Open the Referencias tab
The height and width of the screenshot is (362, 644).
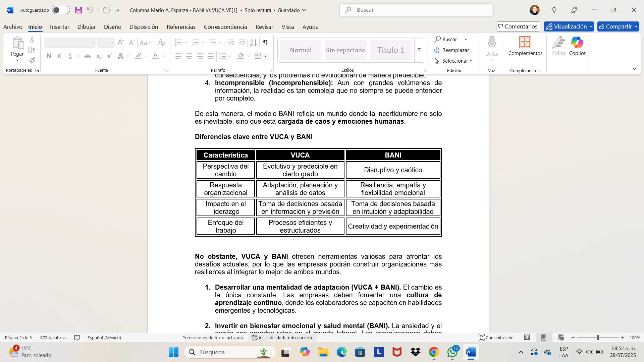coord(181,27)
